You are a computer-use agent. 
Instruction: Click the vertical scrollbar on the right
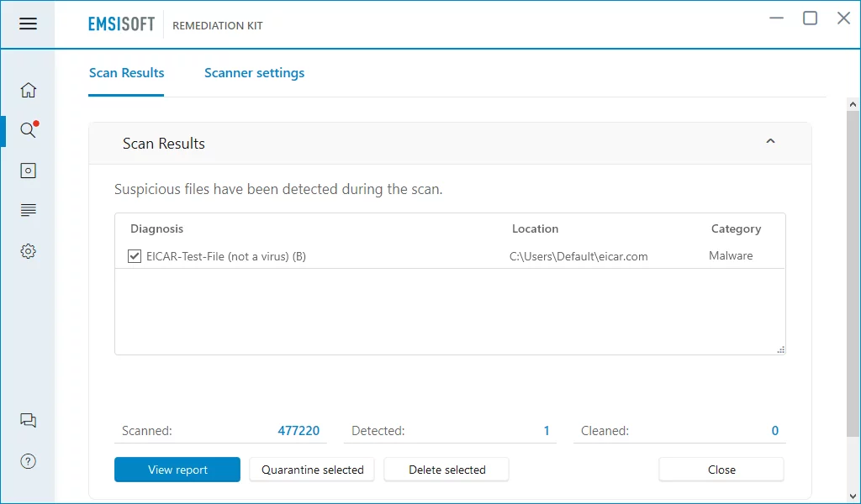[x=853, y=269]
